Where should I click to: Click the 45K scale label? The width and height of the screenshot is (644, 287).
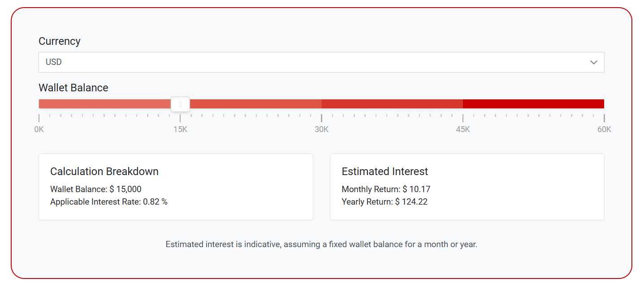463,130
